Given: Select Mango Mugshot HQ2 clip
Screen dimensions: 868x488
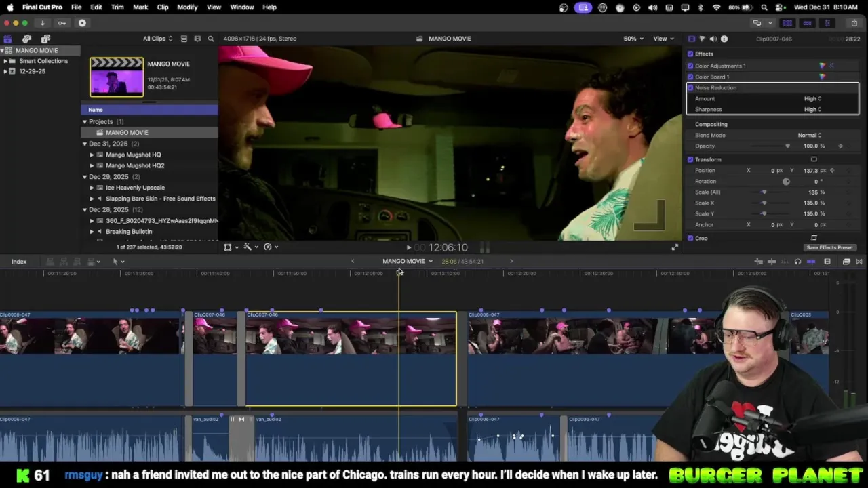Looking at the screenshot, I should [x=135, y=165].
